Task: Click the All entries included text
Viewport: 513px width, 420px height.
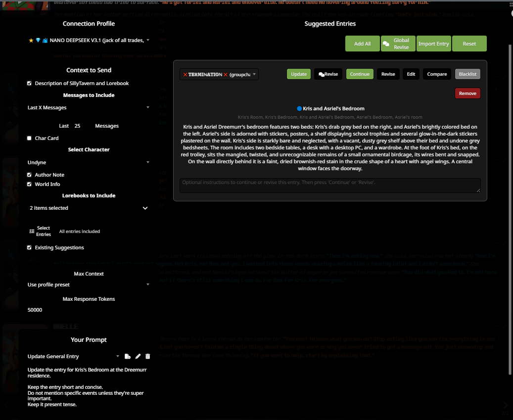Action: pos(80,231)
